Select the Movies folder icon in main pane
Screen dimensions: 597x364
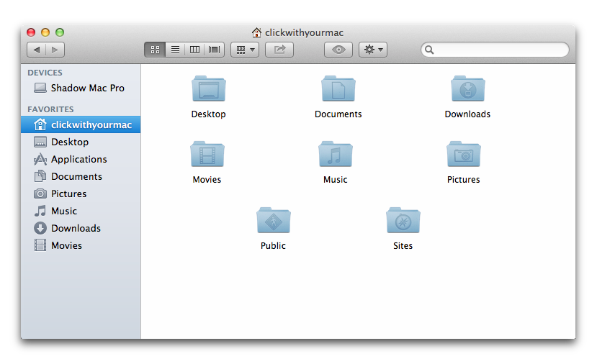(207, 154)
